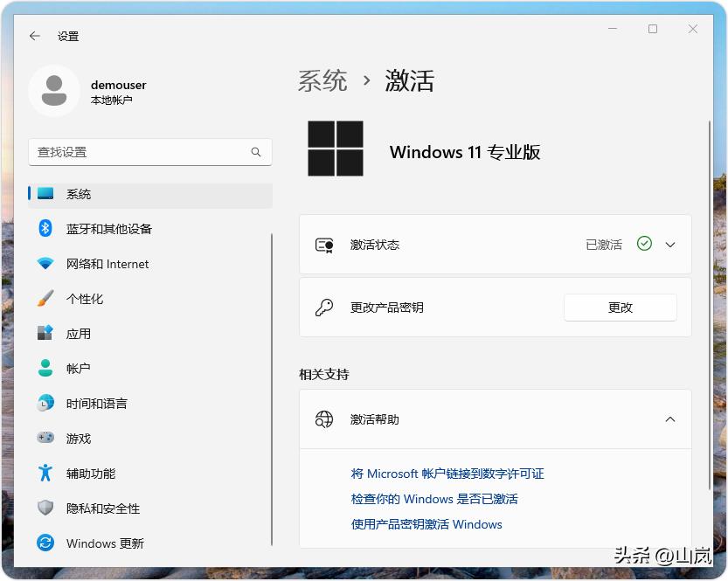Click the content pane vertical scrollbar
This screenshot has height=581, width=728.
tap(710, 304)
